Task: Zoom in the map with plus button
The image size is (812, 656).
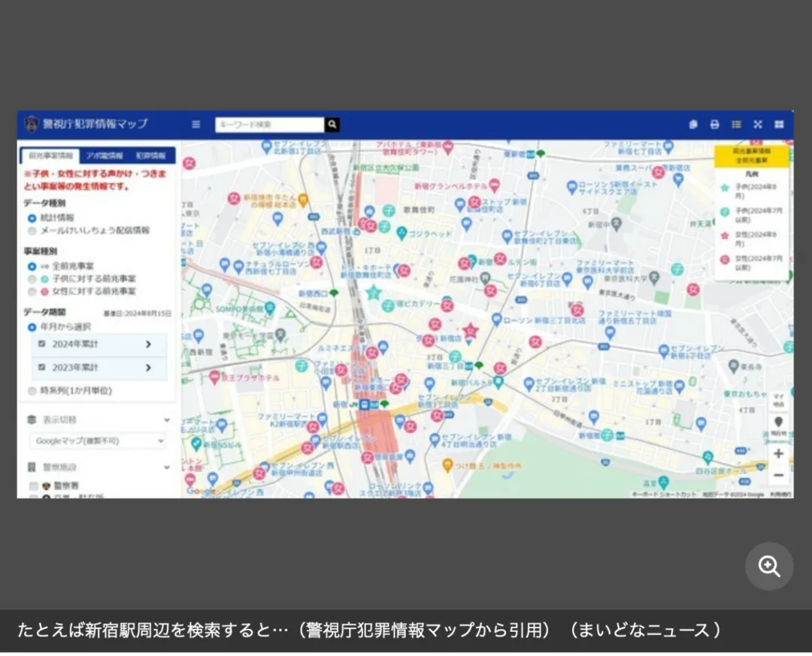Action: (x=778, y=454)
